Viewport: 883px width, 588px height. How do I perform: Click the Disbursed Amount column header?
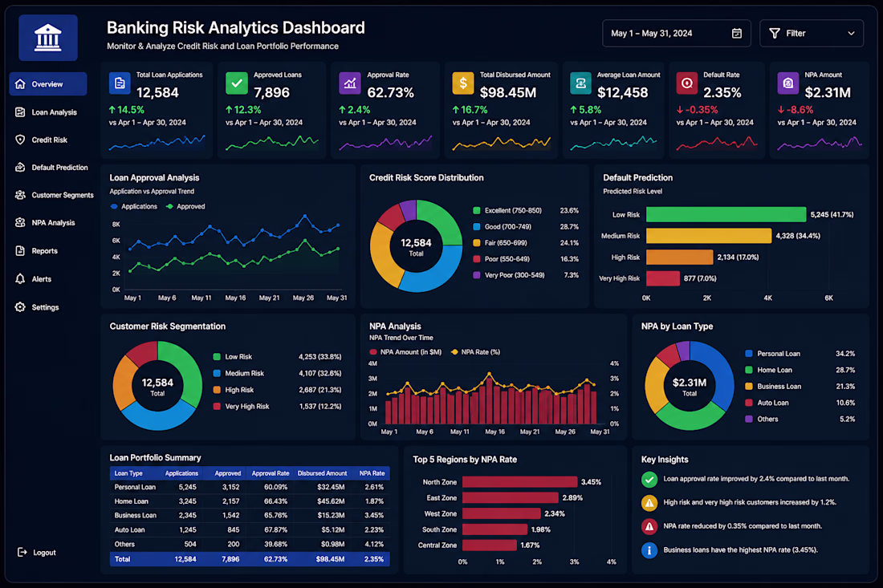322,473
